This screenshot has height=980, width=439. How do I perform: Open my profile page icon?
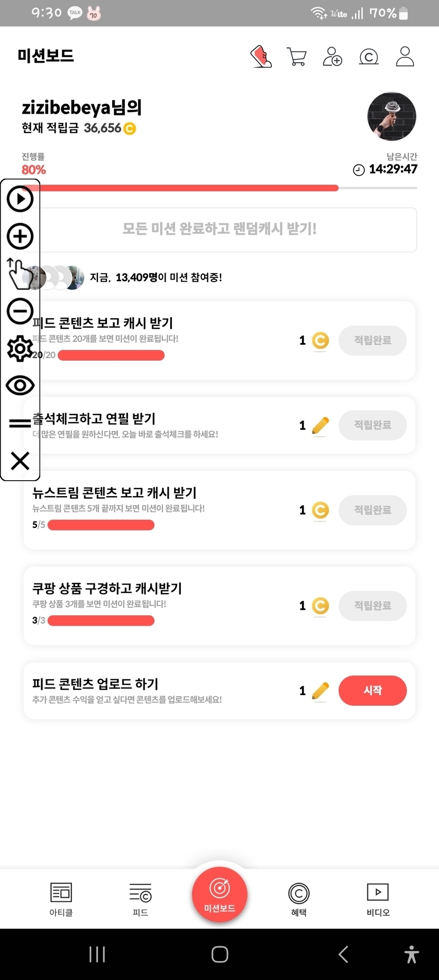click(405, 56)
